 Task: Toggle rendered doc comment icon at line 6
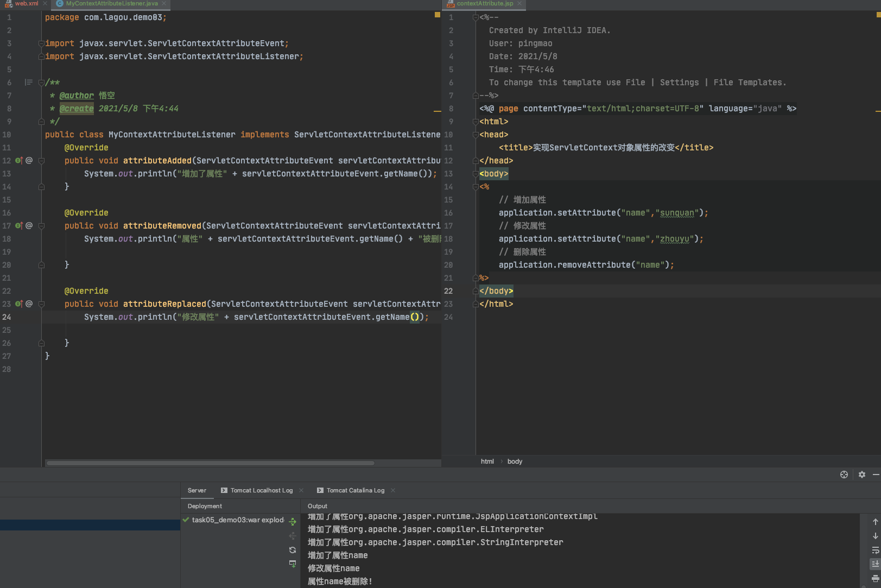(x=29, y=83)
